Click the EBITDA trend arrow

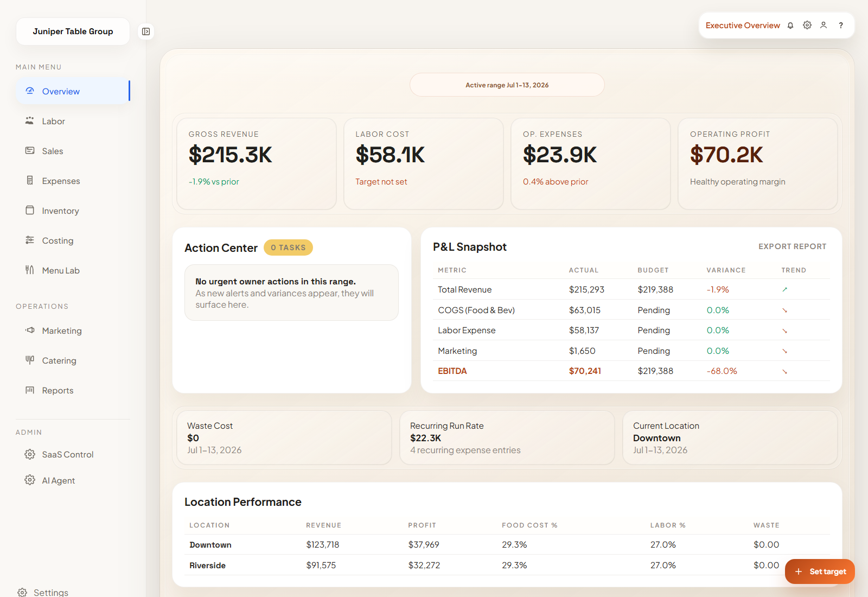(784, 372)
